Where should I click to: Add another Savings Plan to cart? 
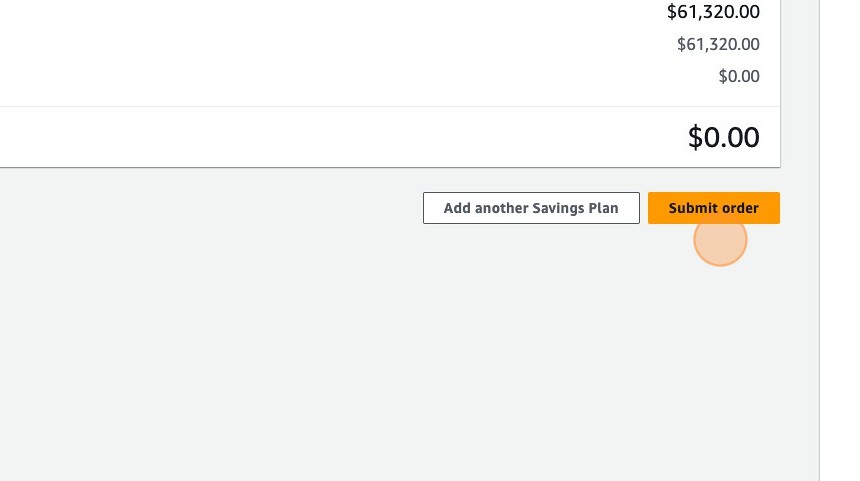coord(531,208)
